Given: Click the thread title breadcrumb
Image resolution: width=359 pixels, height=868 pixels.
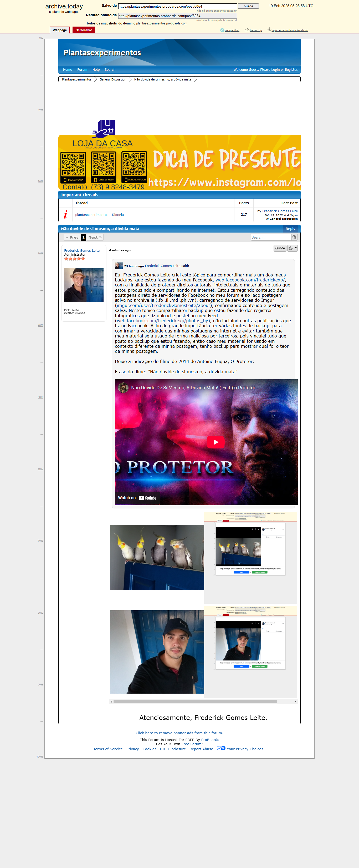Looking at the screenshot, I should pyautogui.click(x=163, y=79).
